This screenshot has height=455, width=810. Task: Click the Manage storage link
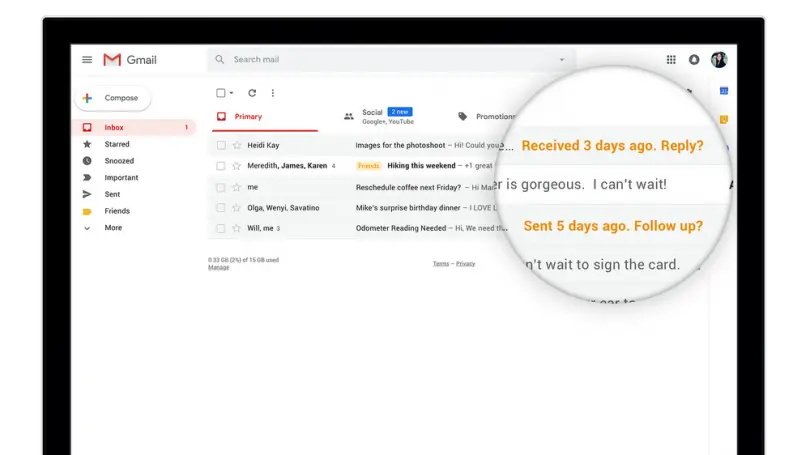click(219, 268)
